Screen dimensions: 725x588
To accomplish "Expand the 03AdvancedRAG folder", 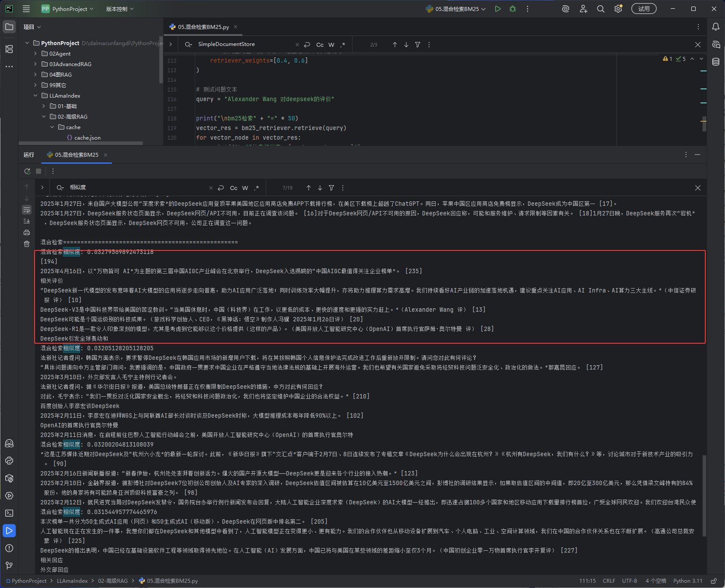I will [x=35, y=64].
